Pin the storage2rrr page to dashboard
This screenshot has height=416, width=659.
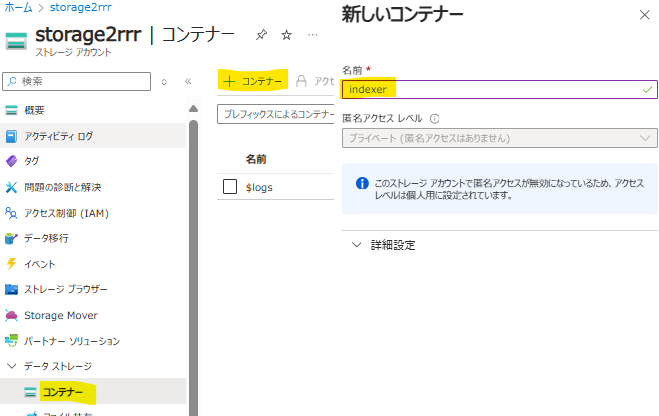pyautogui.click(x=261, y=35)
